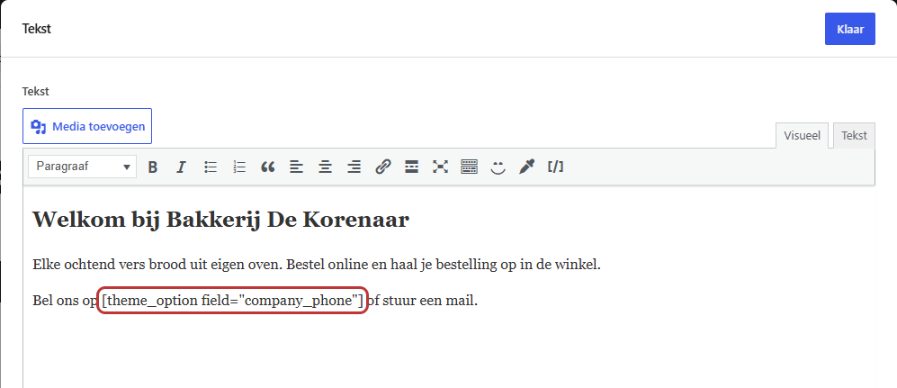Align text left
897x388 pixels.
pos(296,167)
